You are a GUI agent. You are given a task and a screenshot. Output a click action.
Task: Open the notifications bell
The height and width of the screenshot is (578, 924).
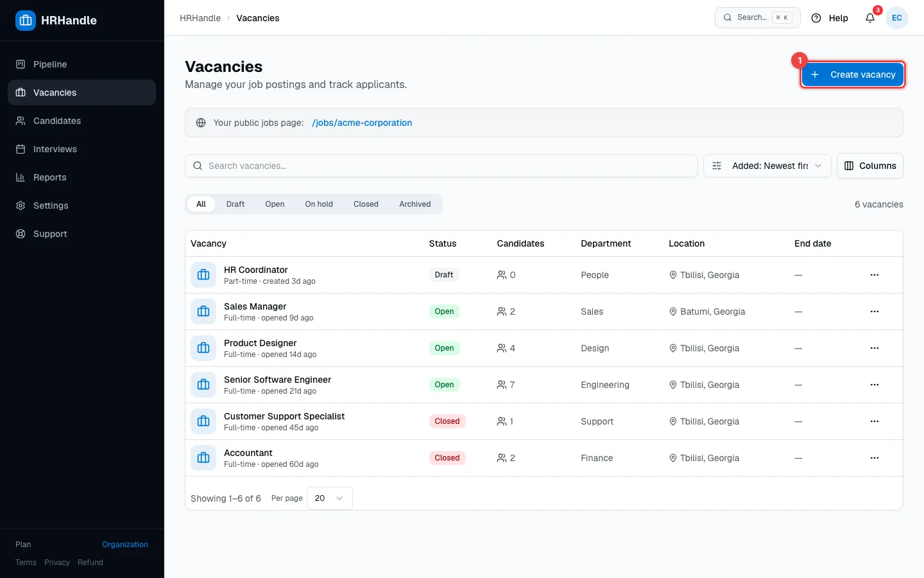coord(870,18)
